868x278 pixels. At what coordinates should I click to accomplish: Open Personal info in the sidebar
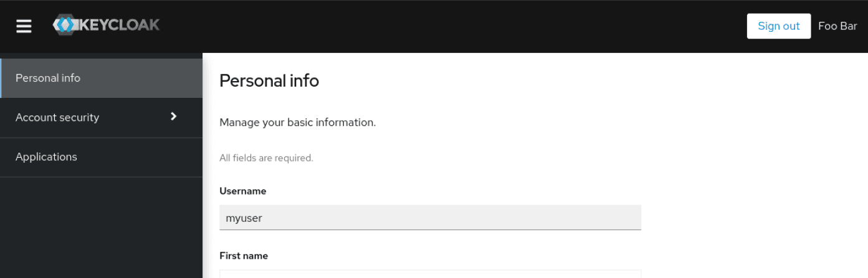click(x=48, y=78)
